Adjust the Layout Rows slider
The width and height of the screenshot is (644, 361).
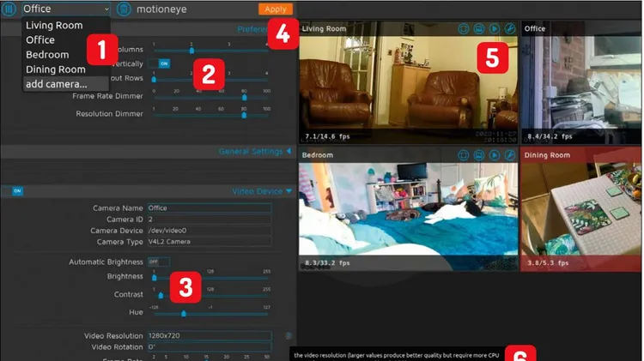pyautogui.click(x=210, y=80)
